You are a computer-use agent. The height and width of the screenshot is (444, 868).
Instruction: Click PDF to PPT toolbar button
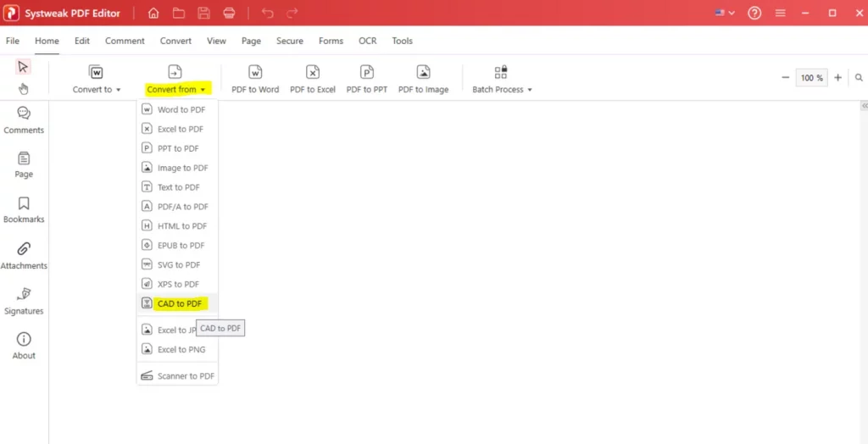(367, 79)
